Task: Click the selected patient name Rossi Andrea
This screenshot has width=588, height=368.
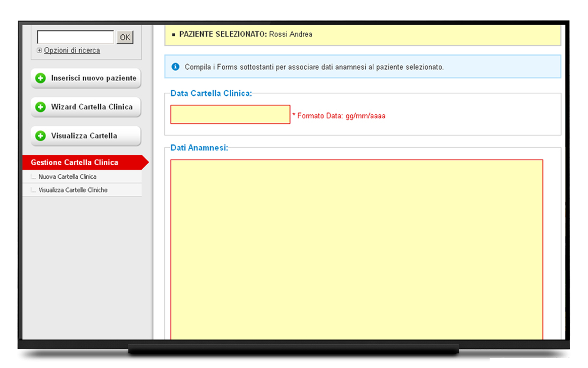Action: [290, 34]
